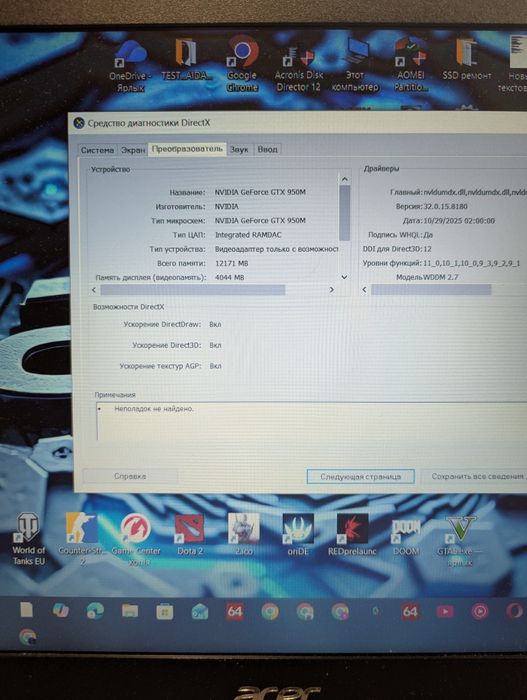Viewport: 527px width, 700px height.
Task: Open the Opera browser taskbar icon
Action: pyautogui.click(x=514, y=611)
